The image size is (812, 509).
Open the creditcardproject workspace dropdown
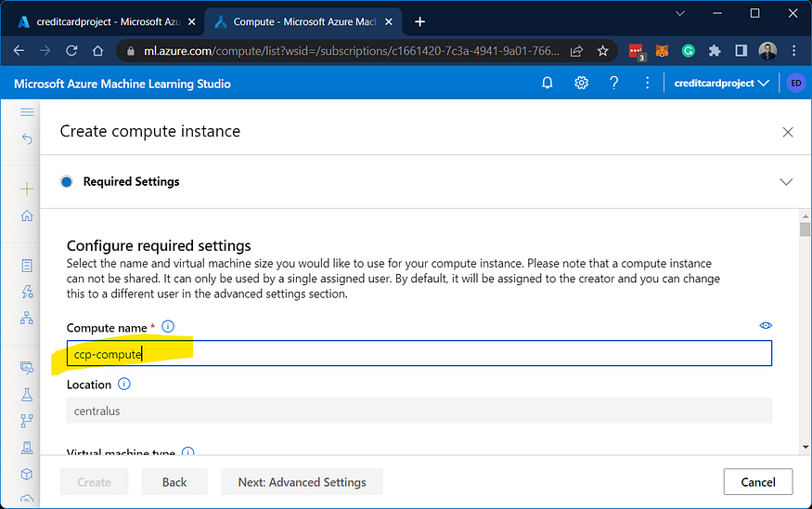tap(721, 83)
